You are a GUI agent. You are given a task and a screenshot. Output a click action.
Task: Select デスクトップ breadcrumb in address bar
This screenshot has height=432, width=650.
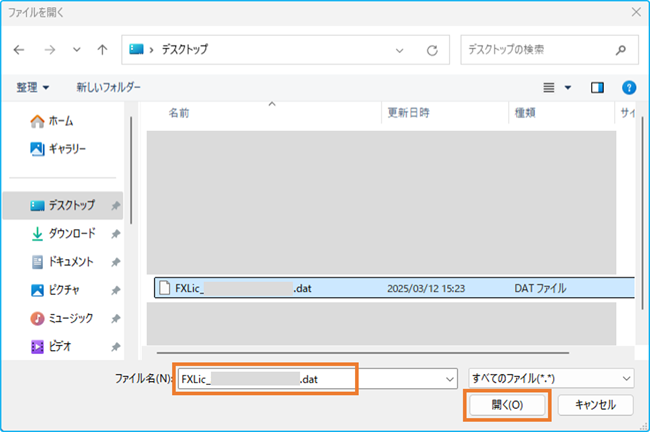pyautogui.click(x=184, y=49)
